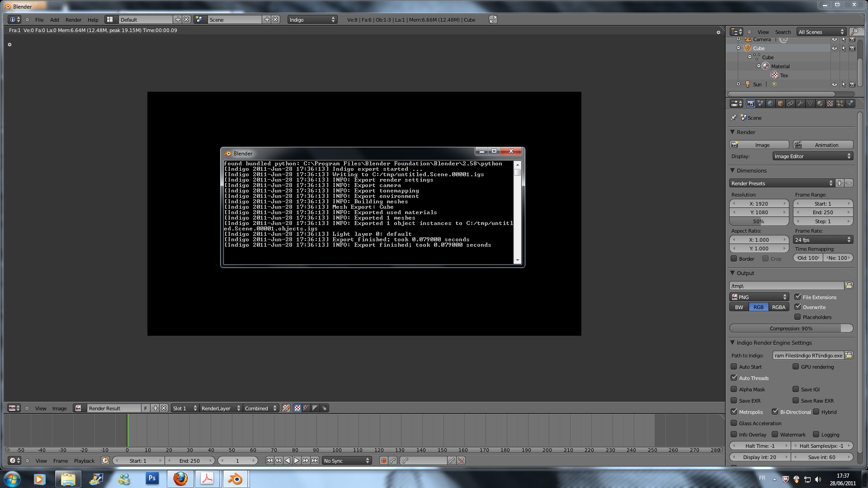The image size is (868, 488).
Task: Open the Playback menu in timeline
Action: pyautogui.click(x=84, y=461)
